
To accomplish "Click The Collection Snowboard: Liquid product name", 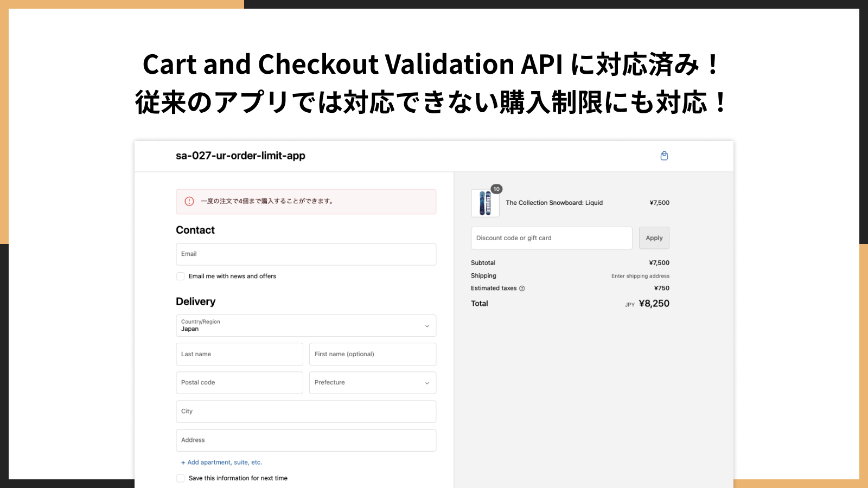I will [x=554, y=203].
